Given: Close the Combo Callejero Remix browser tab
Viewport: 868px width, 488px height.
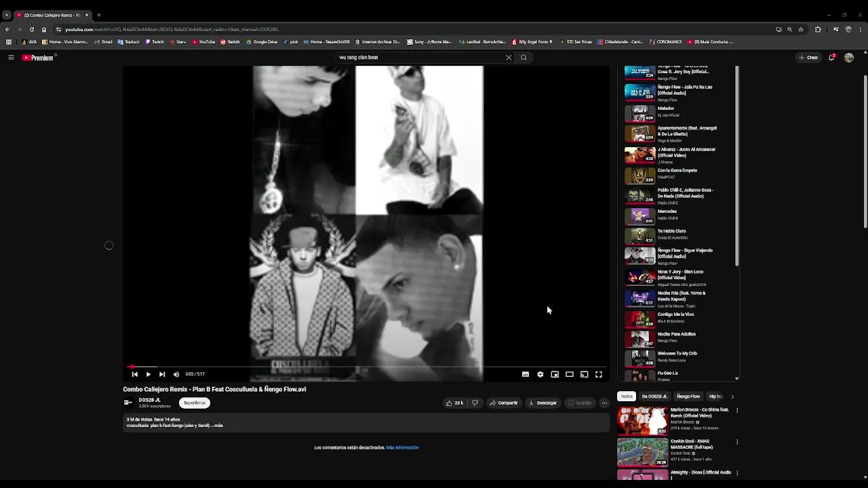Looking at the screenshot, I should pos(87,15).
